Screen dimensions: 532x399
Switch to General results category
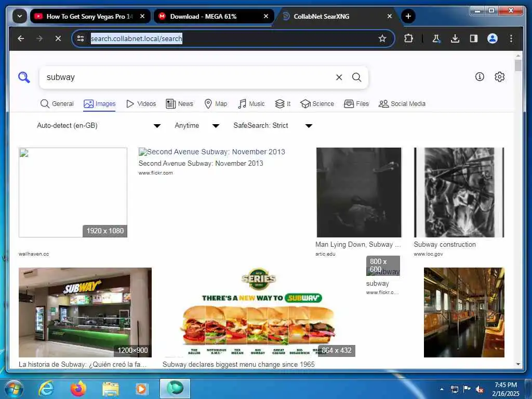(x=57, y=104)
